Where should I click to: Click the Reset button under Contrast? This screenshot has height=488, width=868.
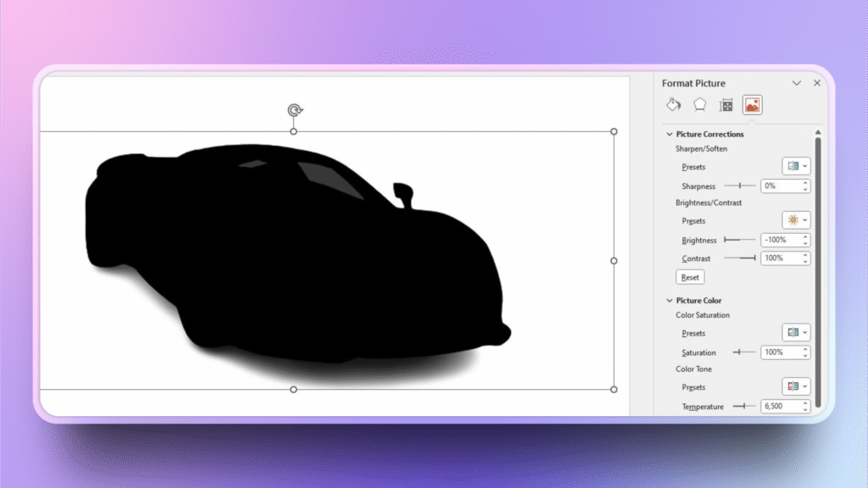[690, 277]
